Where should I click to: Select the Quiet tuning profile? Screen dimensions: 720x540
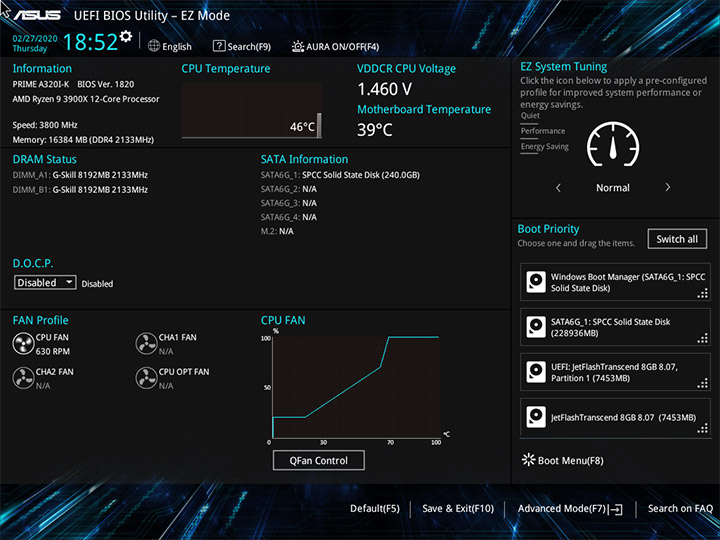click(530, 116)
